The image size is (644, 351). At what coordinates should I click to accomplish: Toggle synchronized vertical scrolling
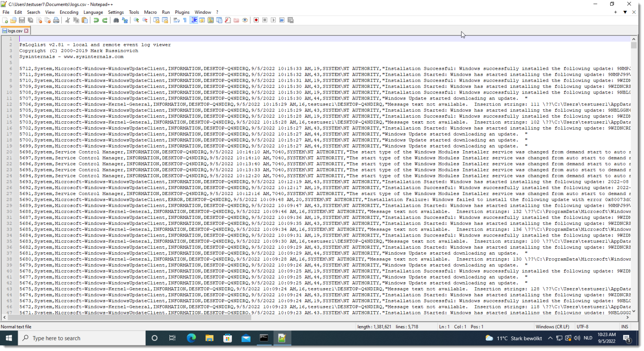pos(156,20)
